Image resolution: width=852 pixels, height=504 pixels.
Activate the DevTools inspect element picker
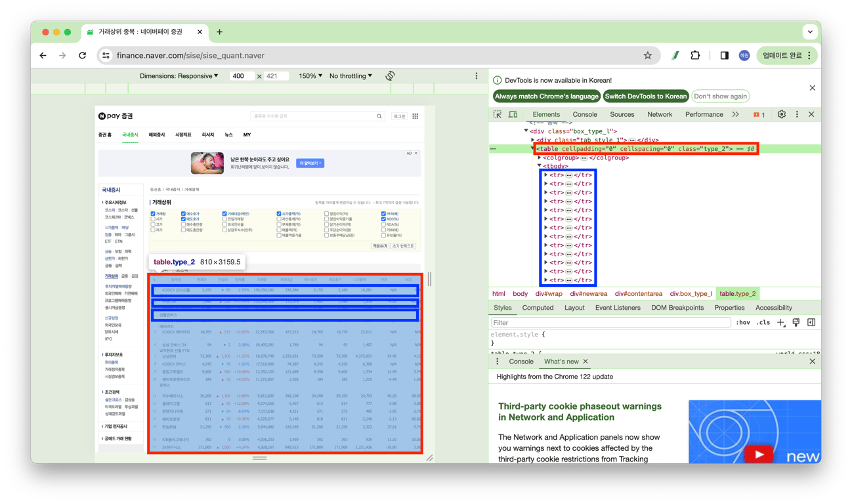[498, 114]
